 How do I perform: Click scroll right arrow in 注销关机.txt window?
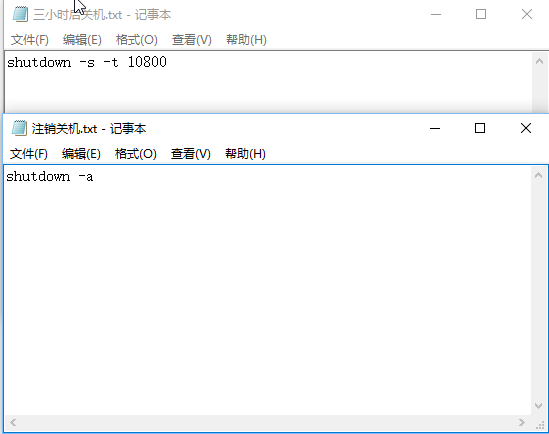click(x=522, y=422)
